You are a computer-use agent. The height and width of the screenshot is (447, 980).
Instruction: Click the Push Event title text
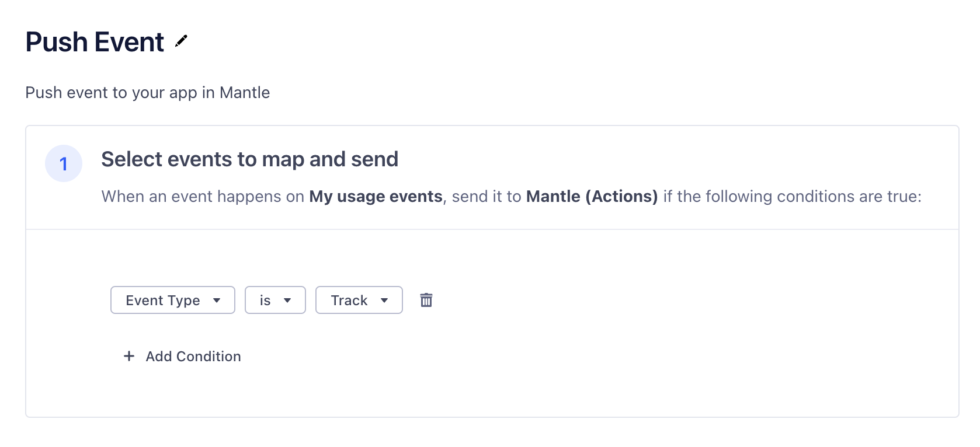tap(95, 42)
